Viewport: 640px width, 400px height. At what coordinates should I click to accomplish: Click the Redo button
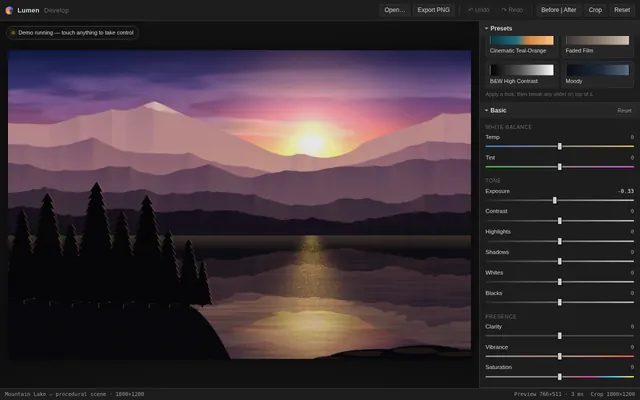click(512, 10)
